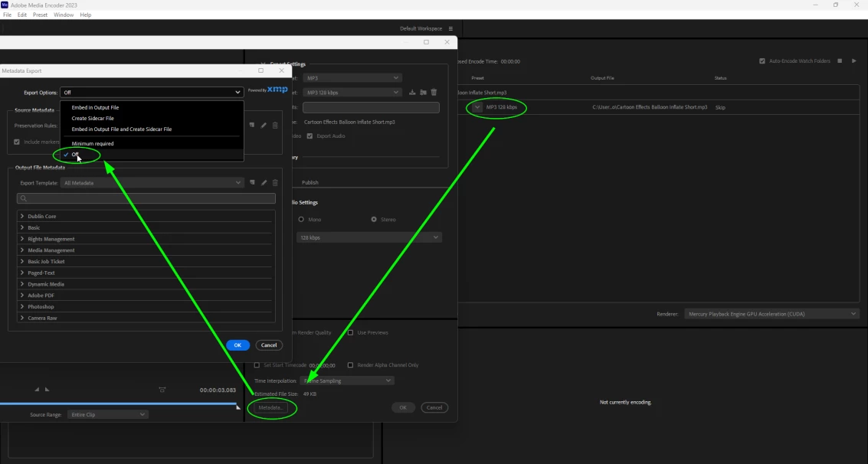
Task: Click the output file path link in the queue
Action: tap(650, 107)
